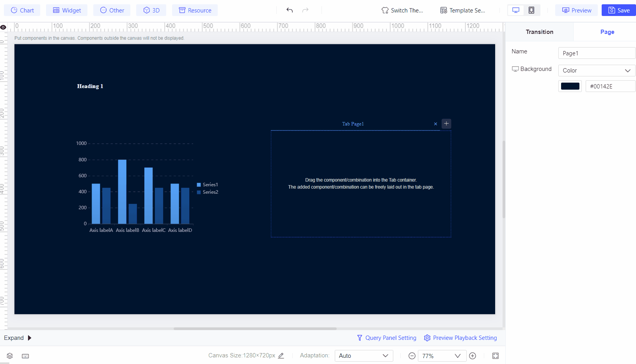The image size is (636, 364).
Task: Open the 3D component menu
Action: (x=151, y=10)
